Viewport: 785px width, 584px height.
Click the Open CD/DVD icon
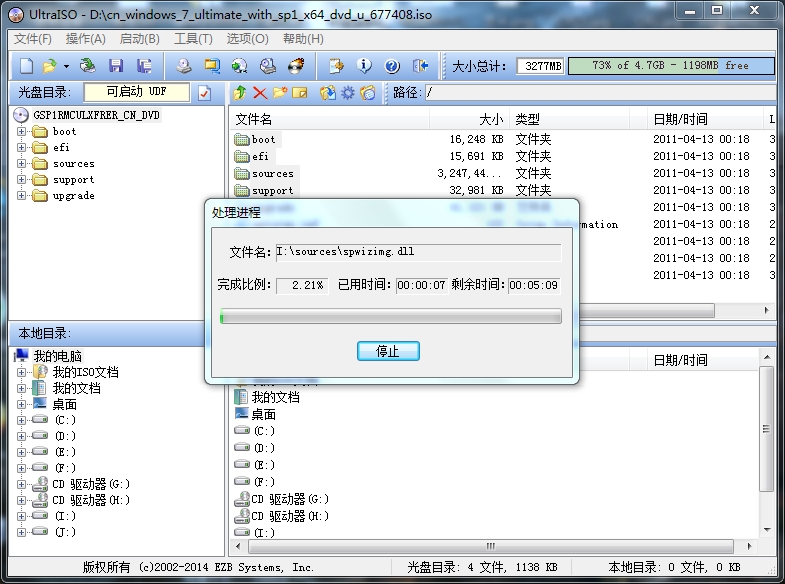pyautogui.click(x=88, y=66)
